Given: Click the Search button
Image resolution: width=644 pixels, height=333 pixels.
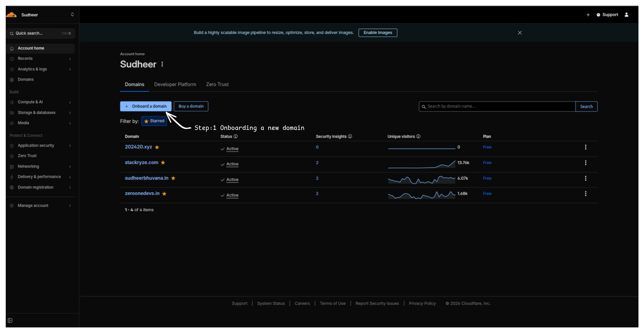Looking at the screenshot, I should [x=586, y=107].
